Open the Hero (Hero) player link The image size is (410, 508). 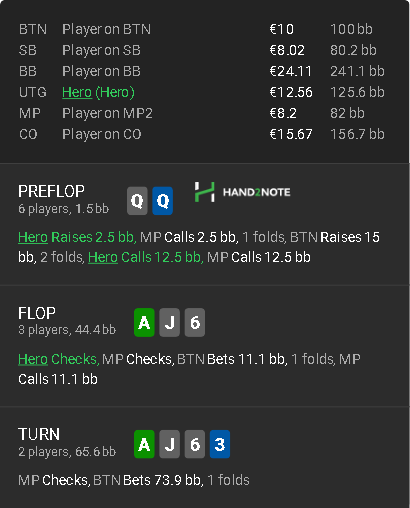click(x=98, y=92)
